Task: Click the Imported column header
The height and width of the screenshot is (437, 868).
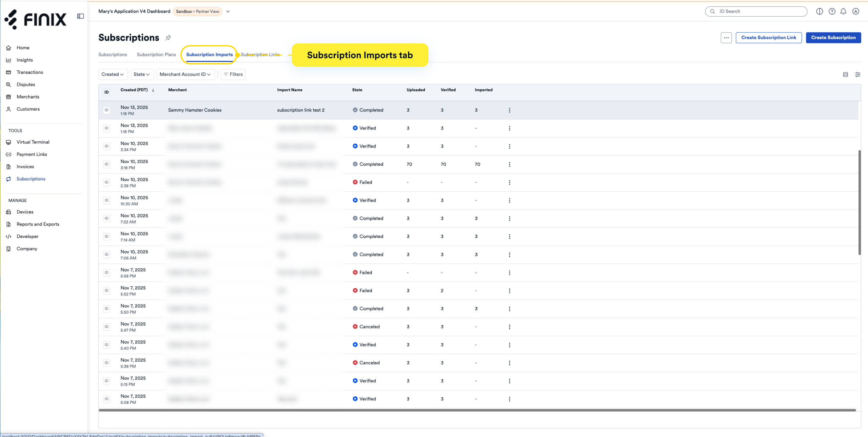Action: [x=484, y=90]
